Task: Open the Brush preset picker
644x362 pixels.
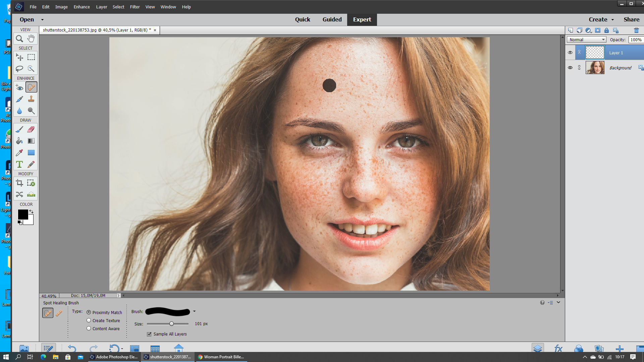Action: pyautogui.click(x=195, y=311)
